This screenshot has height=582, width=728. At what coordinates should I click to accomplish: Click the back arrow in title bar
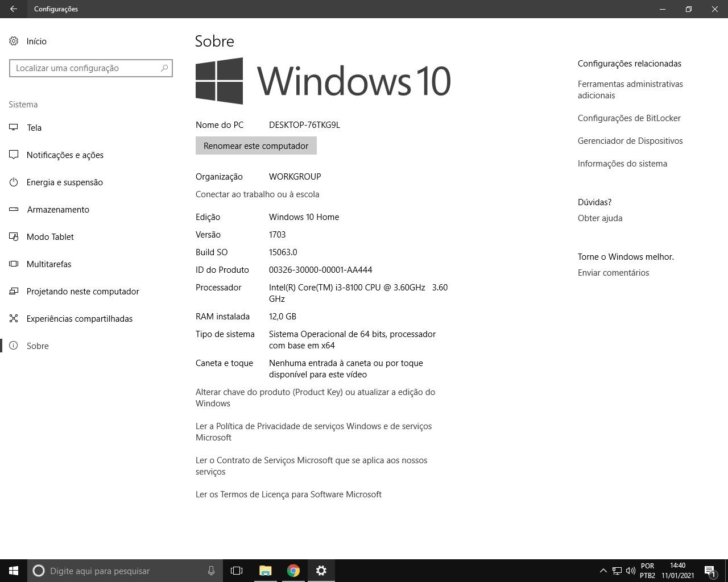pos(14,9)
